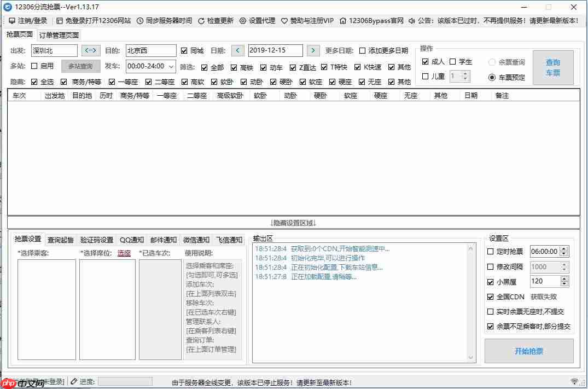
Task: Click the 注销/登录 login icon
Action: click(12, 21)
